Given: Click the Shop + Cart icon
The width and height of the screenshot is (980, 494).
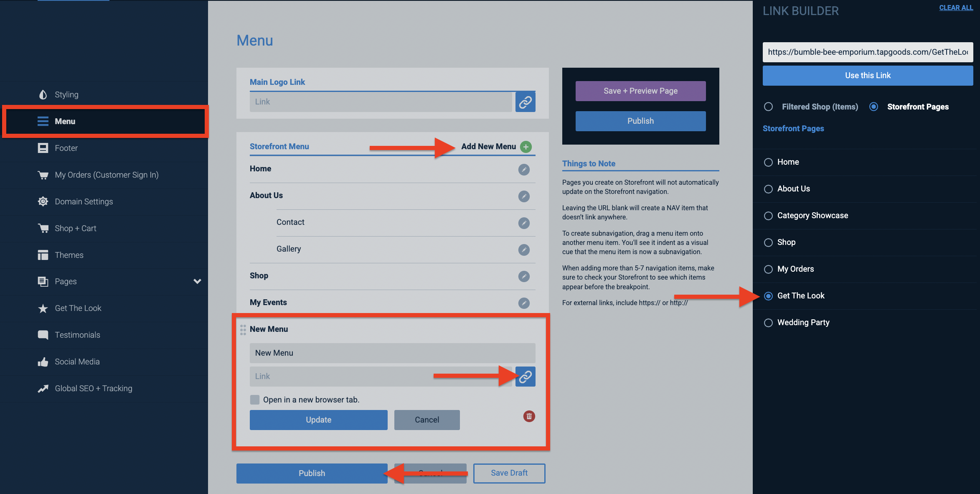Looking at the screenshot, I should click(x=43, y=228).
